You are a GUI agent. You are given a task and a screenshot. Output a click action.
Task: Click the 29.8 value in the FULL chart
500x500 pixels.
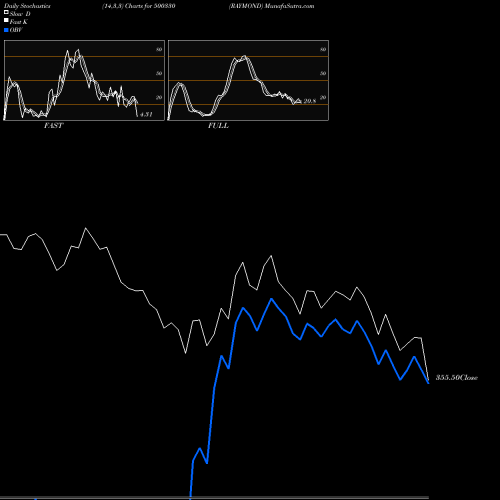(310, 101)
